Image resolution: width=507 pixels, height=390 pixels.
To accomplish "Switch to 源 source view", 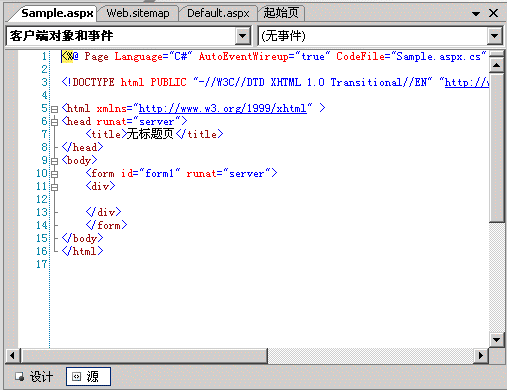I will 88,377.
